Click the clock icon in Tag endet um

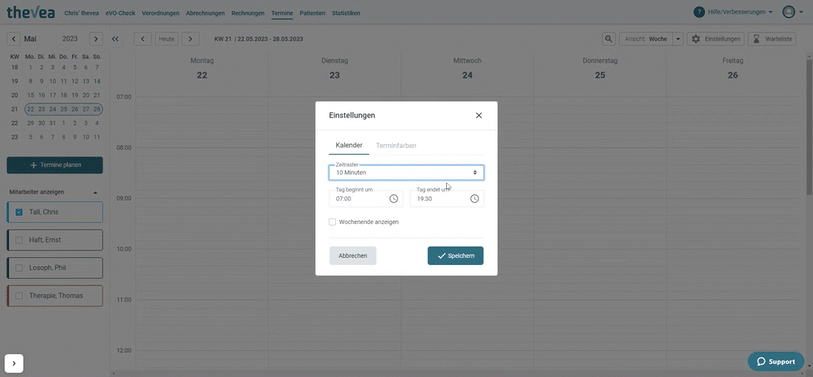[474, 199]
